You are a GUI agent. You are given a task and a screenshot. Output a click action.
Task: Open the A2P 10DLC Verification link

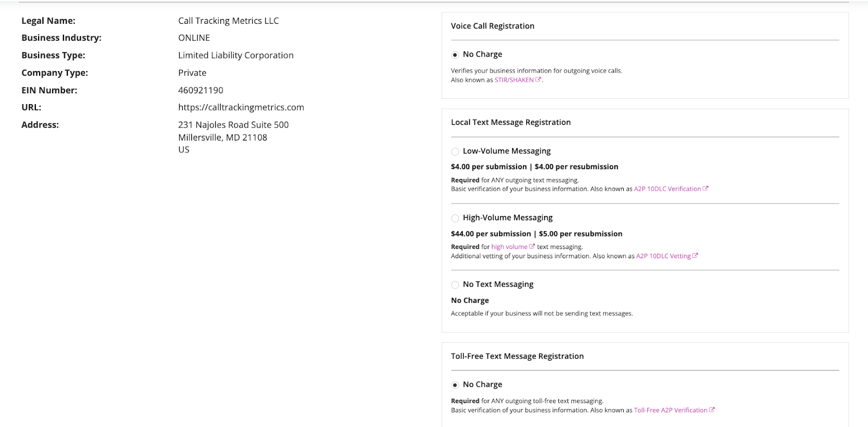(667, 189)
